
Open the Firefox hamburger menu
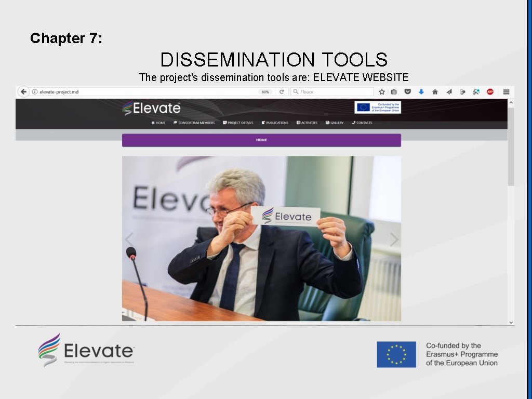click(x=507, y=91)
